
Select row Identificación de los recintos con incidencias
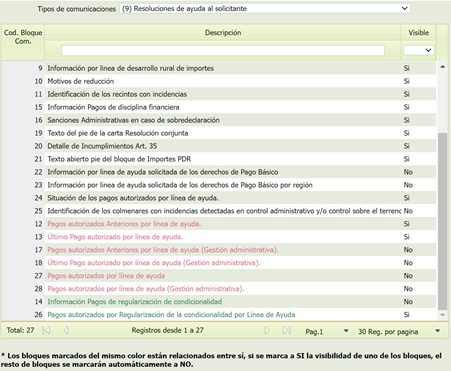(219, 94)
